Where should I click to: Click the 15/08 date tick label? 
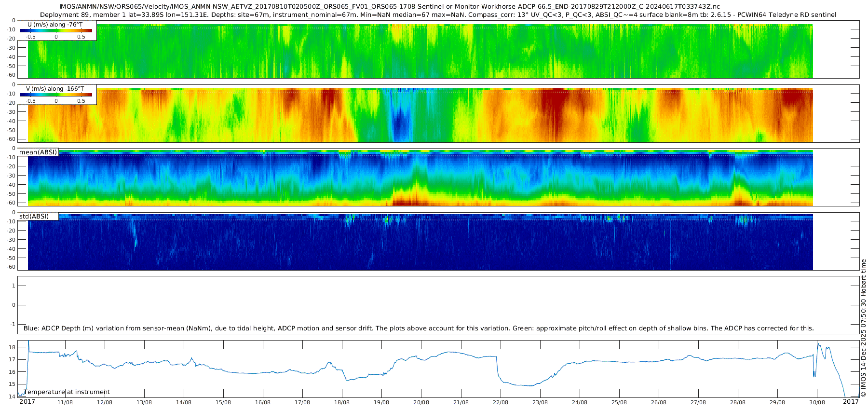click(x=223, y=402)
